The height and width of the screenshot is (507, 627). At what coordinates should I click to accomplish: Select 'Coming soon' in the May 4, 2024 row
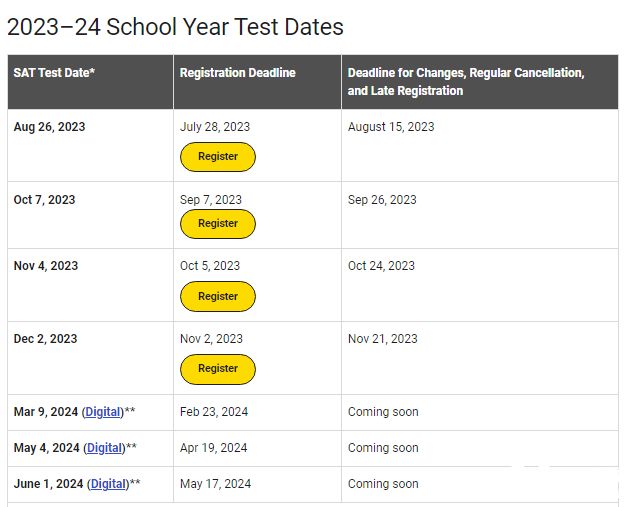pyautogui.click(x=383, y=448)
